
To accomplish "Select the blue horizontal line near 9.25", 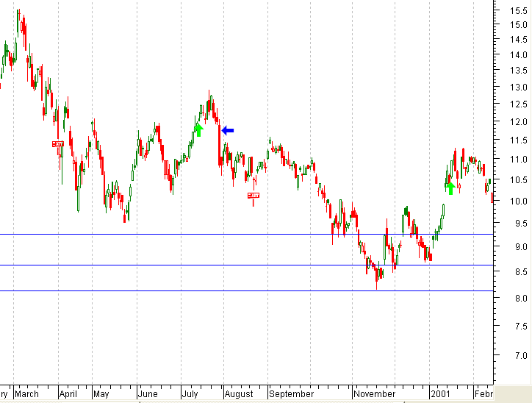I will tap(246, 235).
